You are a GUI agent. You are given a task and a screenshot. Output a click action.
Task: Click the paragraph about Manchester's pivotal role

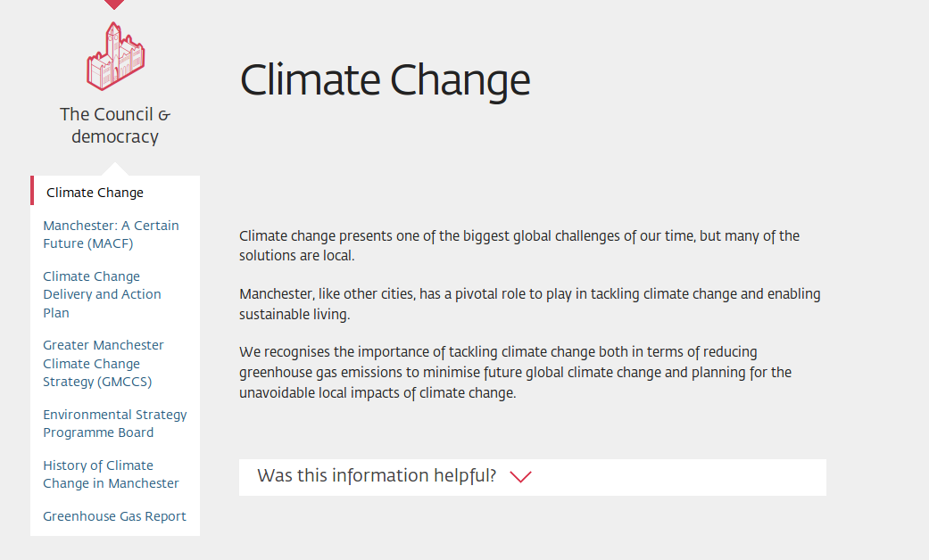point(529,303)
